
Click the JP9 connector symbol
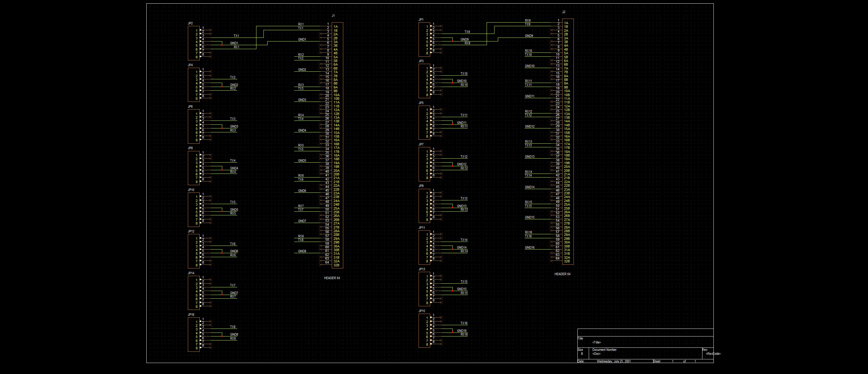click(424, 206)
